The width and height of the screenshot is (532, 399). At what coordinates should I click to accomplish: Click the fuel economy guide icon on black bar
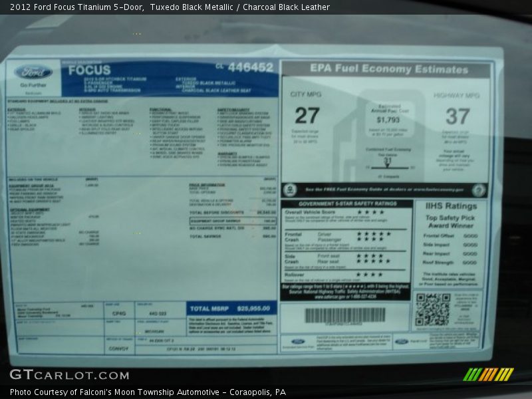pos(290,190)
